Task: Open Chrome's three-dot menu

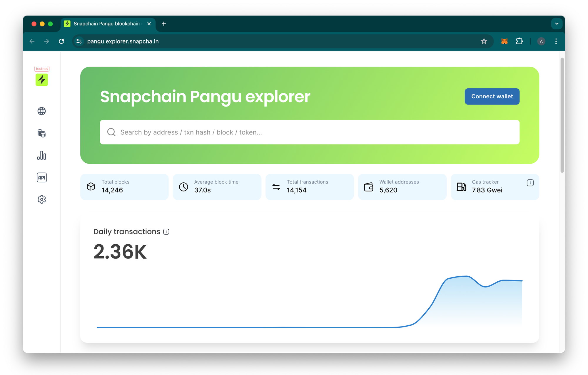Action: (556, 41)
